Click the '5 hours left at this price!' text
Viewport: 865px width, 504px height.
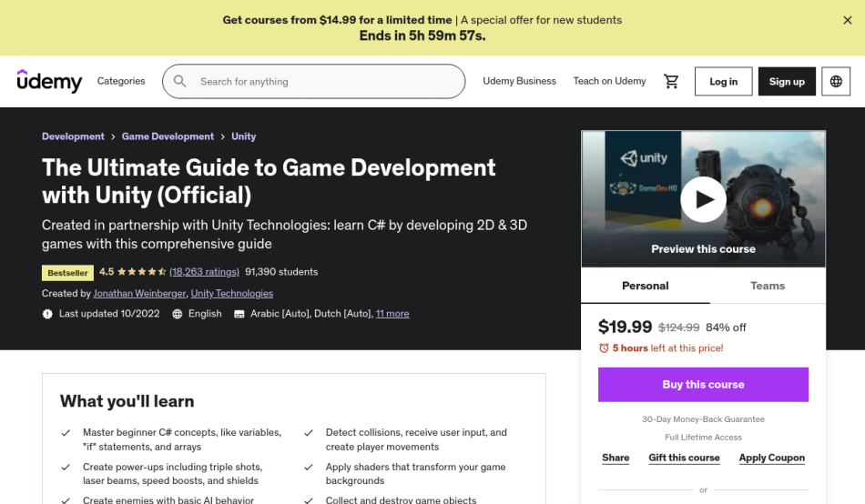(x=667, y=348)
